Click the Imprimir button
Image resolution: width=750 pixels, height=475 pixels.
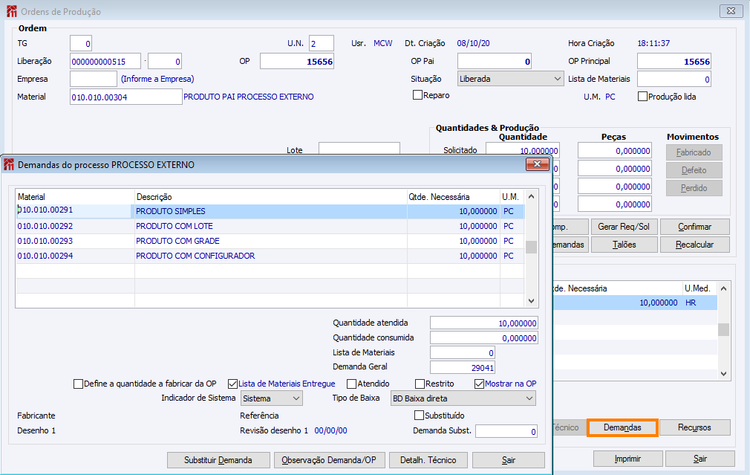click(x=628, y=458)
